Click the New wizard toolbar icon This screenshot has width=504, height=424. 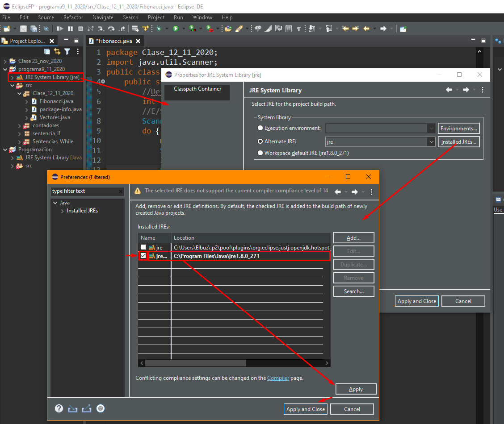(x=6, y=29)
